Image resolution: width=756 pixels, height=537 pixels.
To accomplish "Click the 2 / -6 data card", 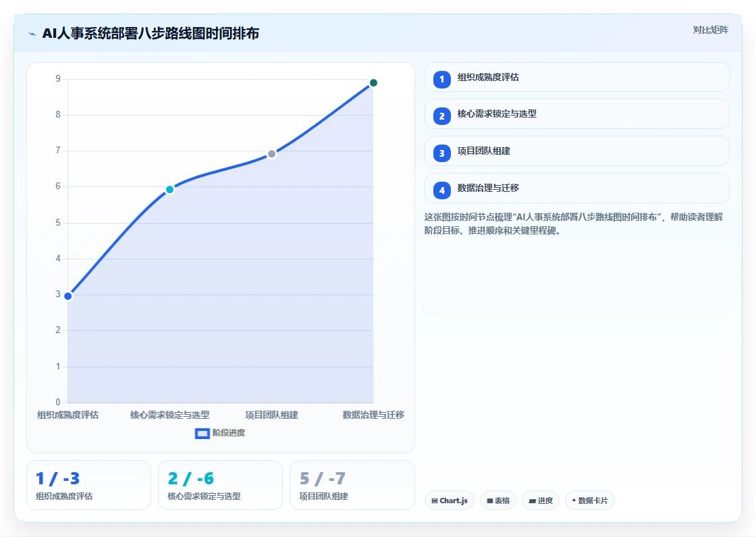I will click(x=220, y=485).
